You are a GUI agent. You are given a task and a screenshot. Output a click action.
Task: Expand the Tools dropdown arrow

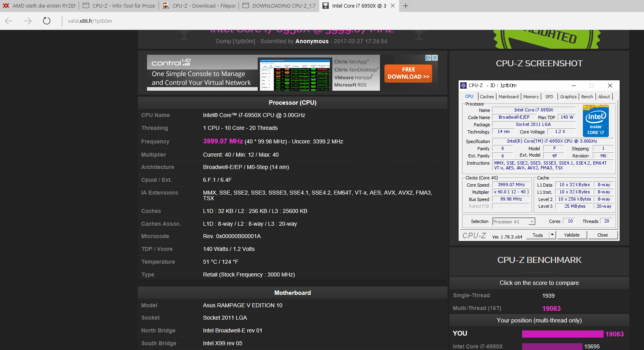click(553, 235)
